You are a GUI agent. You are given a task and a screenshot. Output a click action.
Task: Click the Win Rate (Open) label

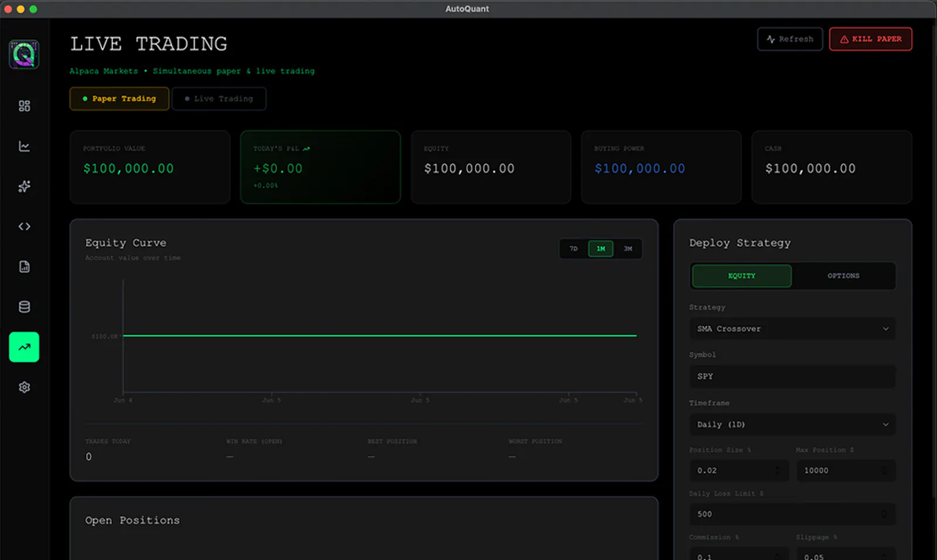click(254, 441)
